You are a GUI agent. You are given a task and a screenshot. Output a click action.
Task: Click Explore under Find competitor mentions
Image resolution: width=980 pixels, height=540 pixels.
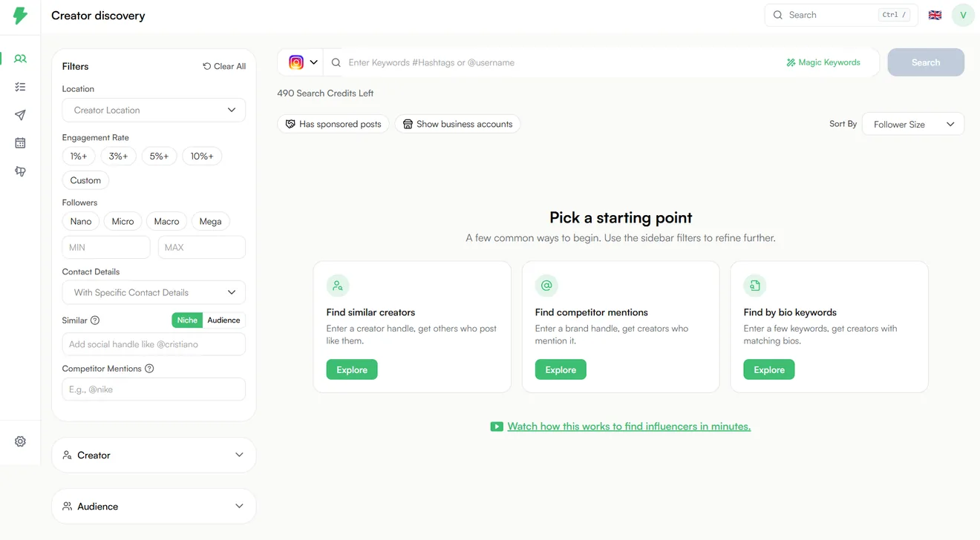tap(561, 369)
